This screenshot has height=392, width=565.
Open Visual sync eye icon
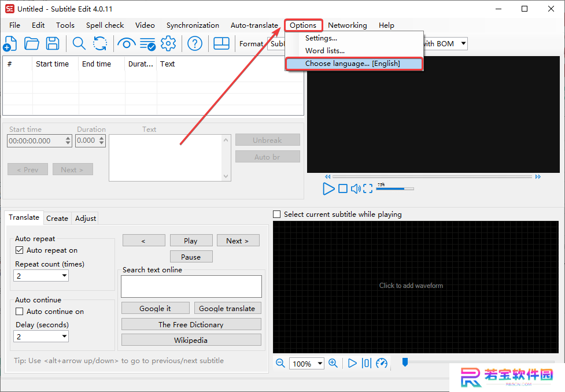[127, 43]
